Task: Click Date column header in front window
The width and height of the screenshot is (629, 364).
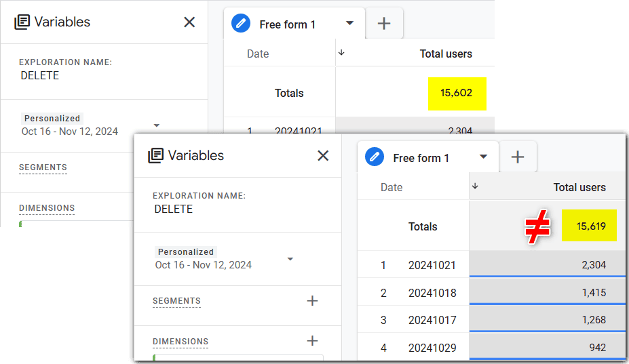Action: coord(392,187)
